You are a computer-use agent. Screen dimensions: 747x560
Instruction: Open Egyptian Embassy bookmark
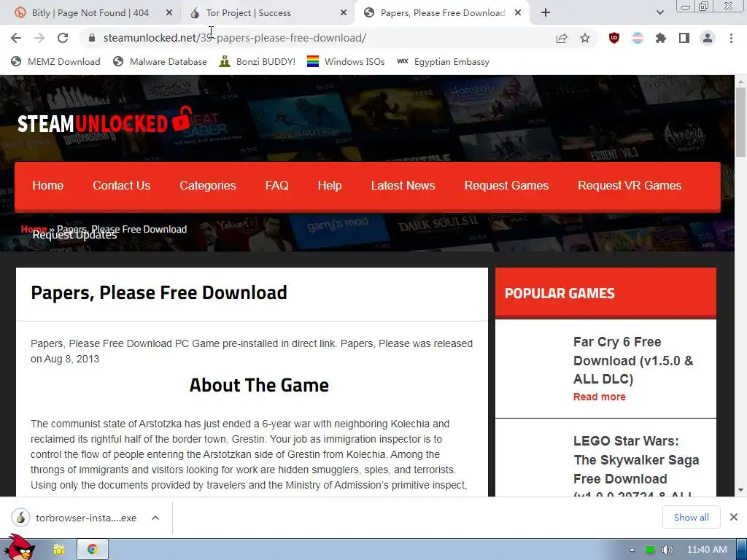pyautogui.click(x=443, y=62)
